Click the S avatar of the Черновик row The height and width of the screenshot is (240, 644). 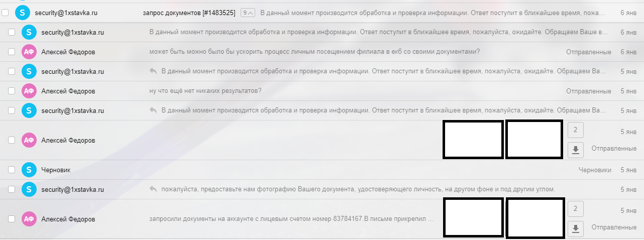click(30, 170)
